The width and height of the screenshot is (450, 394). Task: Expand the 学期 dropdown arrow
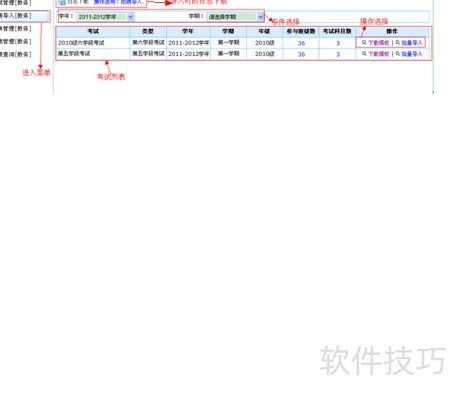(x=261, y=17)
